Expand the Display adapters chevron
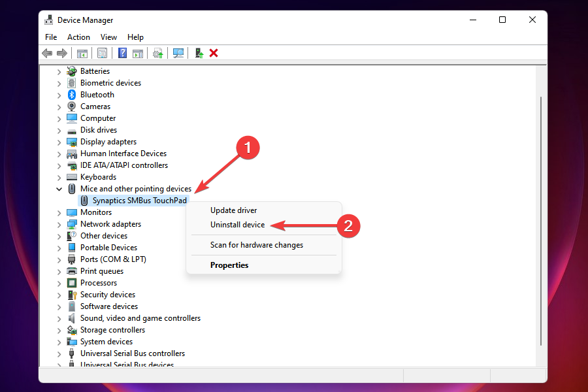Screen dimensions: 588x392 [x=59, y=142]
